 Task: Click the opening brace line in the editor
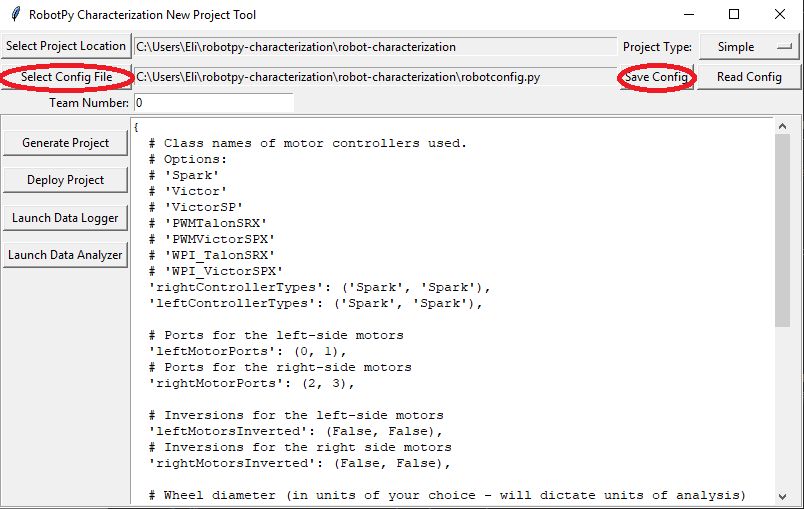pyautogui.click(x=136, y=127)
